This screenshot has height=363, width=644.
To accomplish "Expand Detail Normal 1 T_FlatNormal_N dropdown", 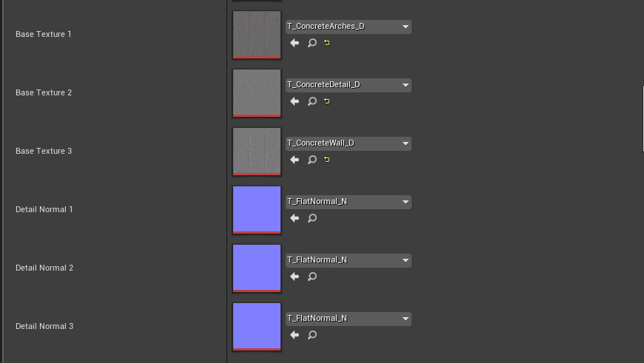I will click(348, 202).
